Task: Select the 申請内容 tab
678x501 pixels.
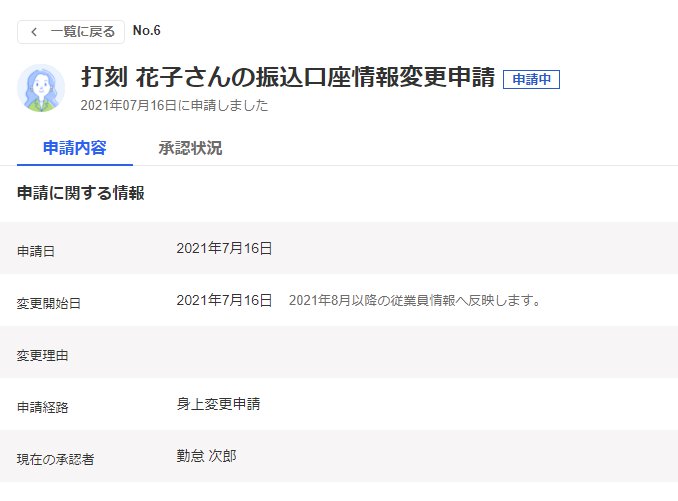Action: coord(75,148)
